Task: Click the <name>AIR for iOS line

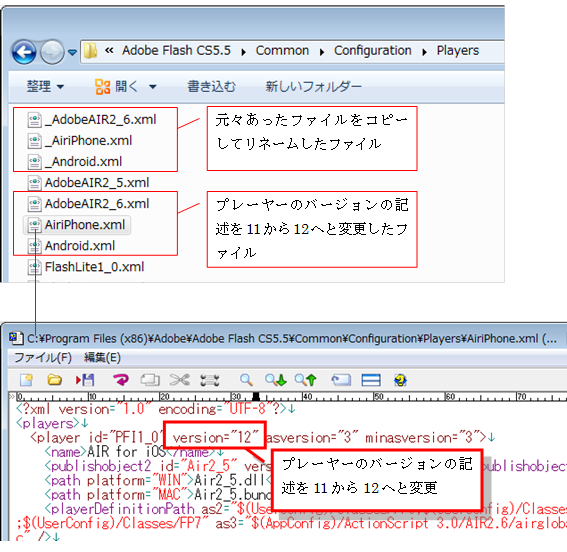Action: point(134,452)
